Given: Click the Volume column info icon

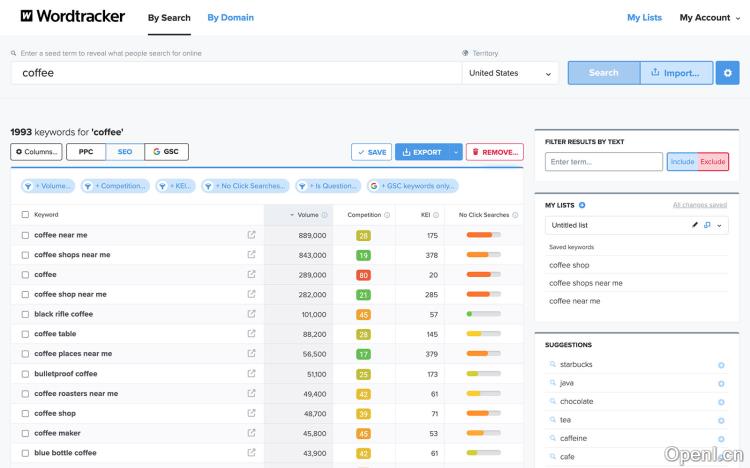Looking at the screenshot, I should coord(324,215).
